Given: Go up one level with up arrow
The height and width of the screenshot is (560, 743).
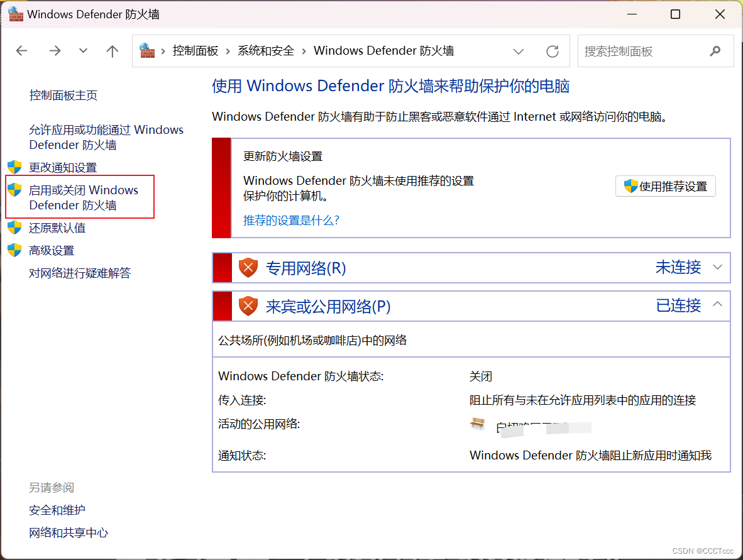Looking at the screenshot, I should coord(113,51).
